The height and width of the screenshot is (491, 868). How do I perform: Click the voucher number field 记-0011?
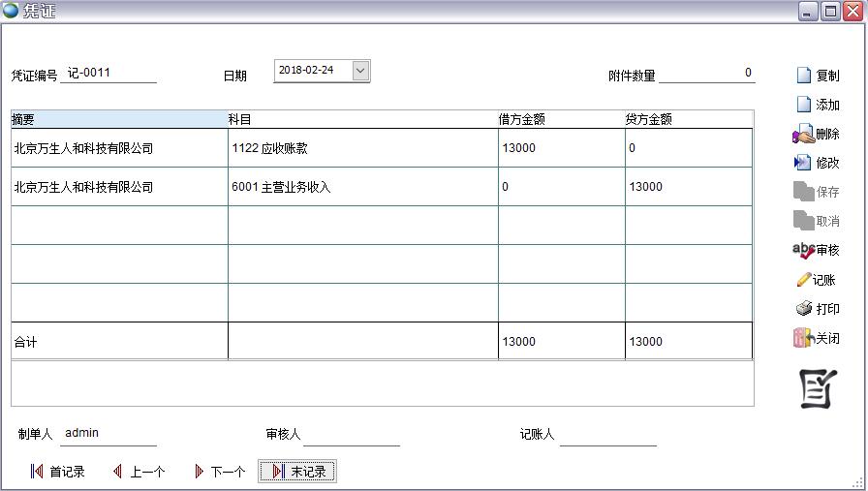(x=108, y=74)
